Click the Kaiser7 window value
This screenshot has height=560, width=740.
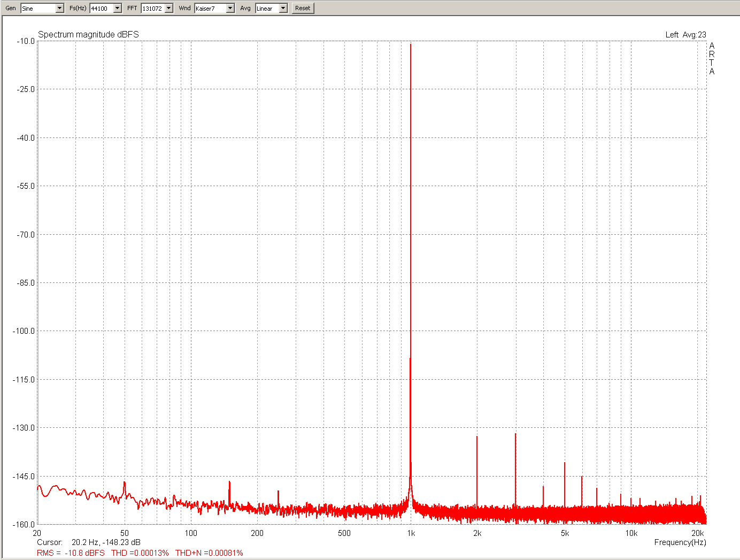coord(205,9)
